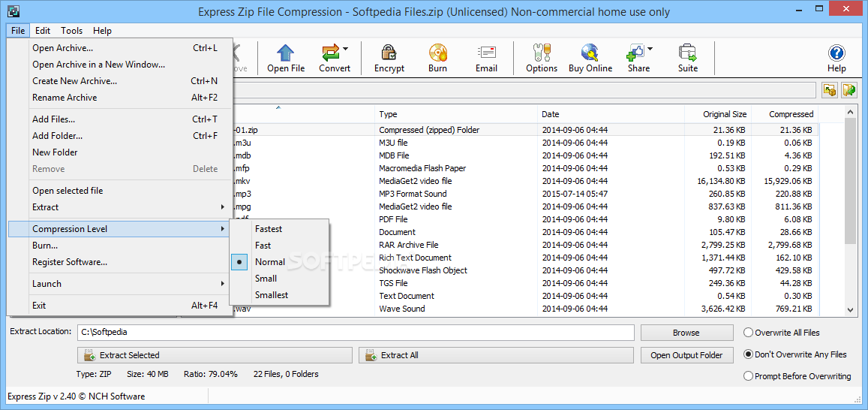Image resolution: width=868 pixels, height=410 pixels.
Task: Select Don't Overwrite Any Files option
Action: pyautogui.click(x=749, y=354)
